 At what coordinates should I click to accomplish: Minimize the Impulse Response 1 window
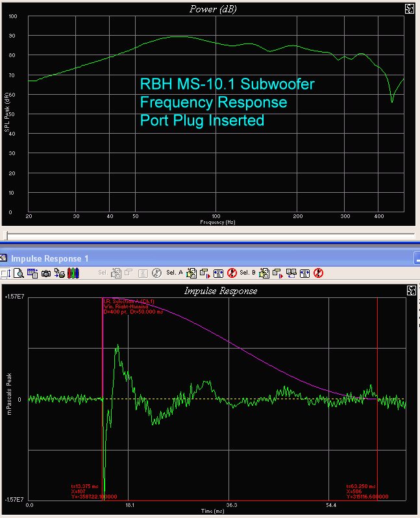417,258
